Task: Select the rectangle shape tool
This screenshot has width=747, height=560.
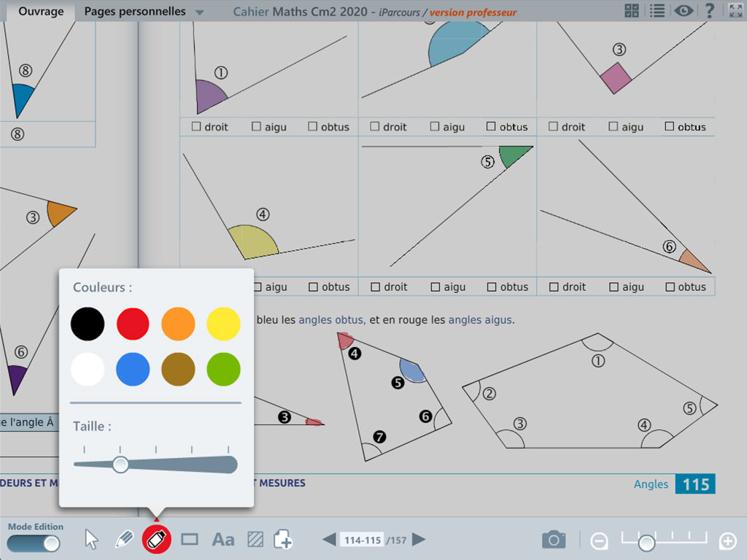Action: 190,540
